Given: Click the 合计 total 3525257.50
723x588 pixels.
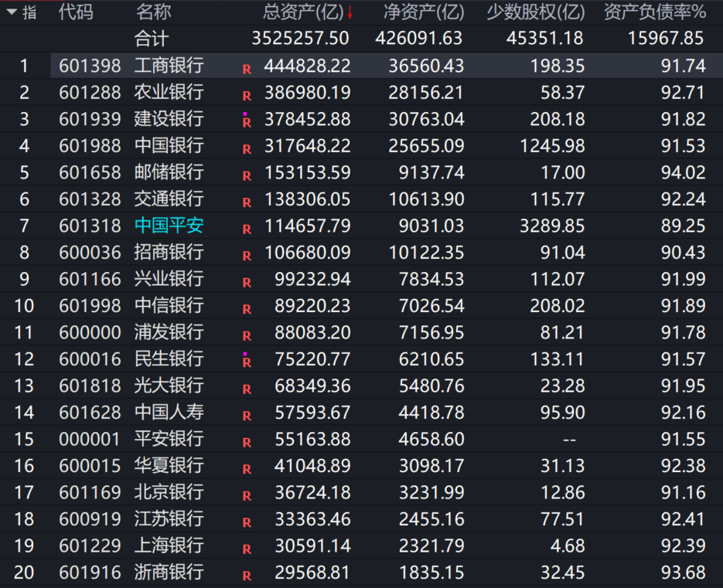Looking at the screenshot, I should coord(301,39).
